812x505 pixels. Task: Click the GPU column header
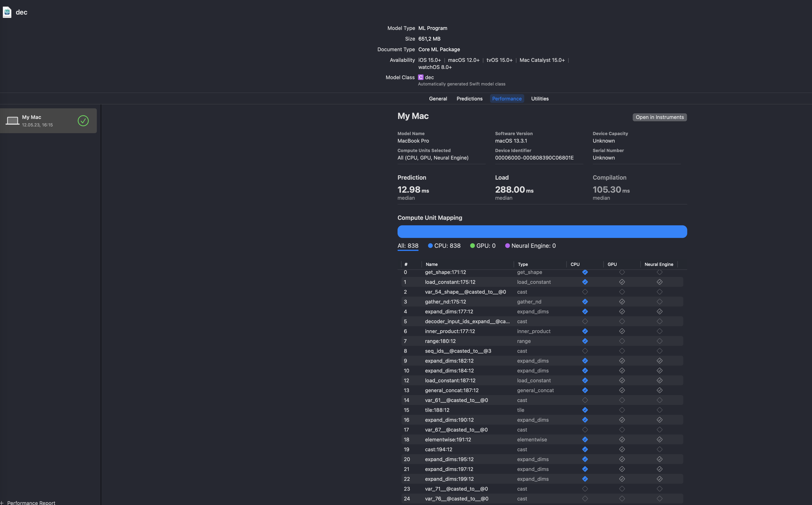[x=612, y=264]
